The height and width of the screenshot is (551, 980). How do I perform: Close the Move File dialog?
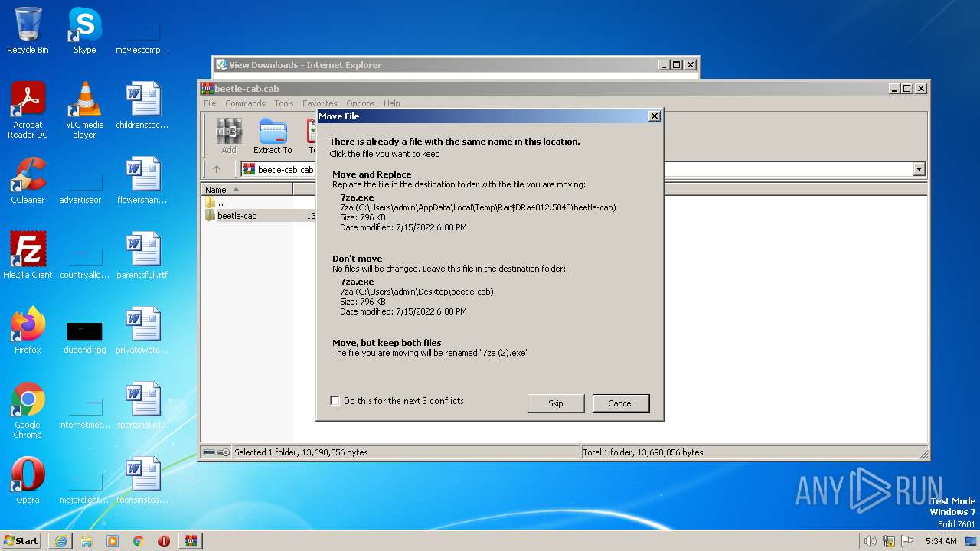click(x=654, y=116)
